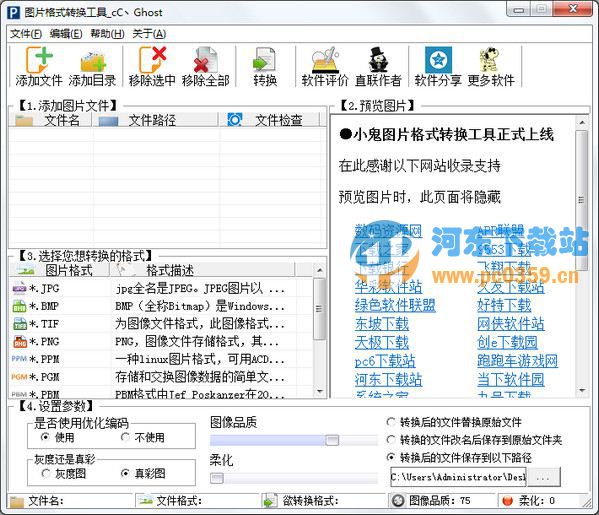Select 转换后的文件保存到以下路径 radio option
599x515 pixels.
point(390,457)
